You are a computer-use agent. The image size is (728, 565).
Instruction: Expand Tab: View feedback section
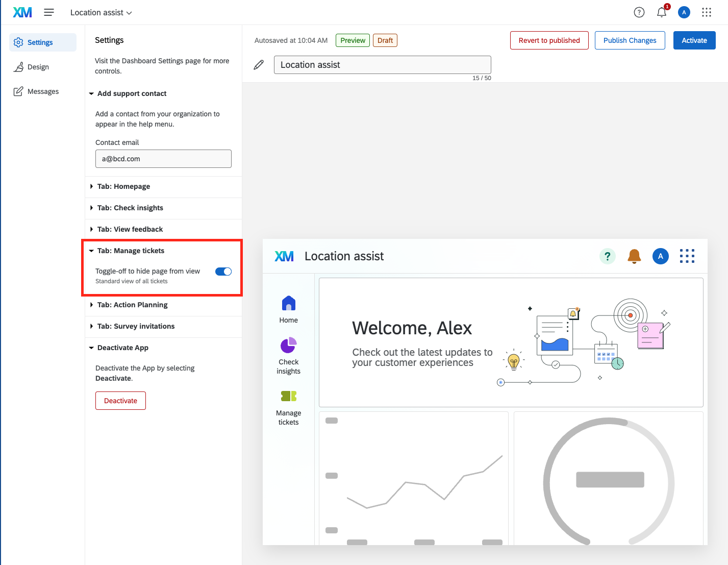pyautogui.click(x=163, y=229)
